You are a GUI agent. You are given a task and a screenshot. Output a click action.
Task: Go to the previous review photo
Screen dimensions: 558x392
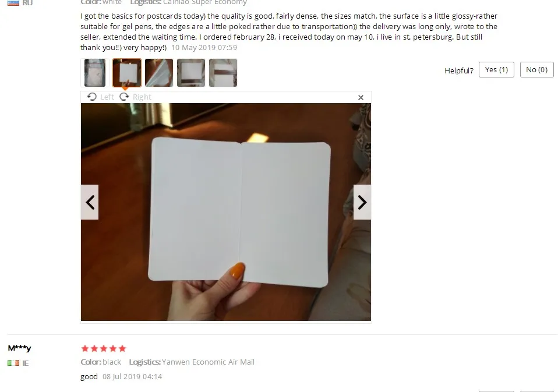click(x=90, y=202)
